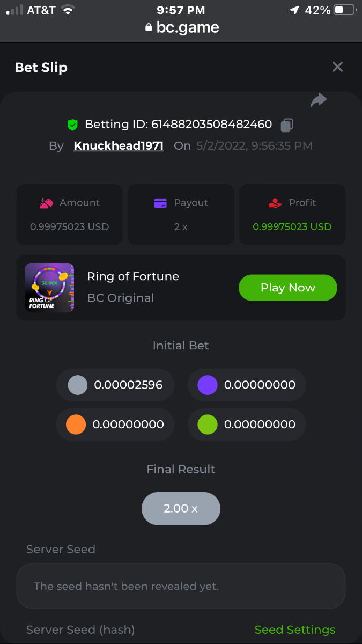This screenshot has width=362, height=644.
Task: Click the red Profit hand icon
Action: coord(275,203)
